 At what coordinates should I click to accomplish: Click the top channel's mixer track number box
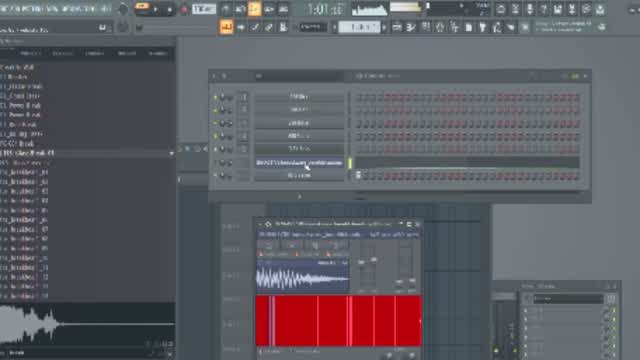point(243,97)
